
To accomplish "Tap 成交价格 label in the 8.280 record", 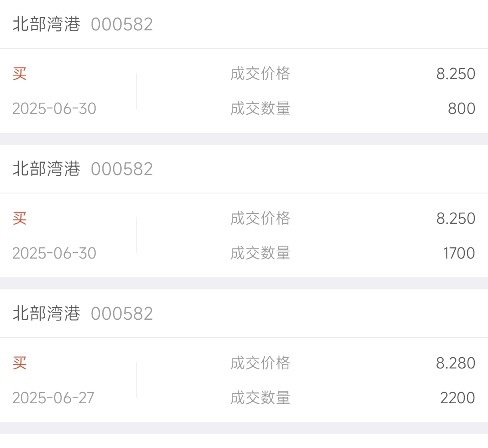I will coord(260,363).
